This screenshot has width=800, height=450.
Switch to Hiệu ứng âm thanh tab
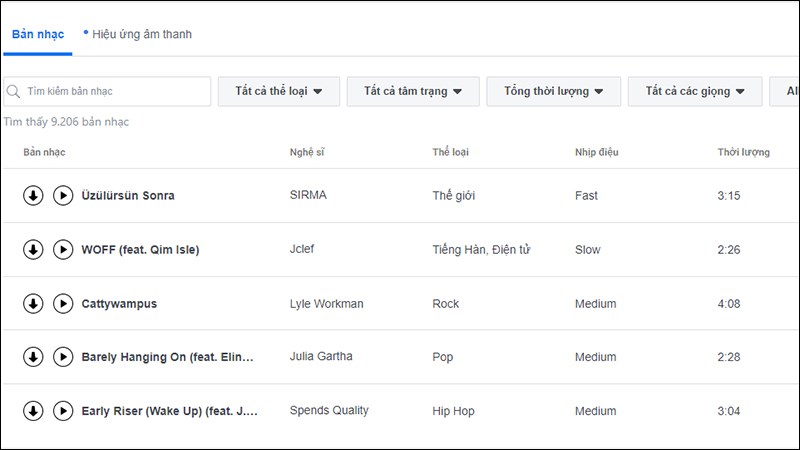pos(141,34)
